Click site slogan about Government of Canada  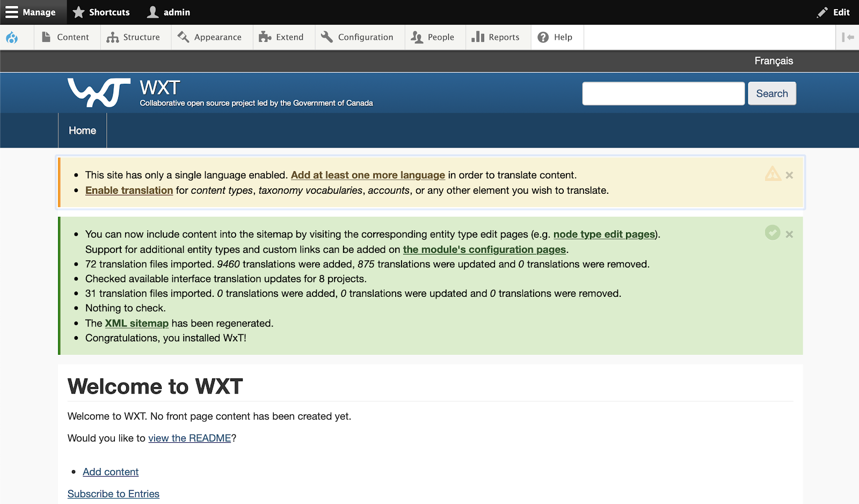[x=256, y=103]
